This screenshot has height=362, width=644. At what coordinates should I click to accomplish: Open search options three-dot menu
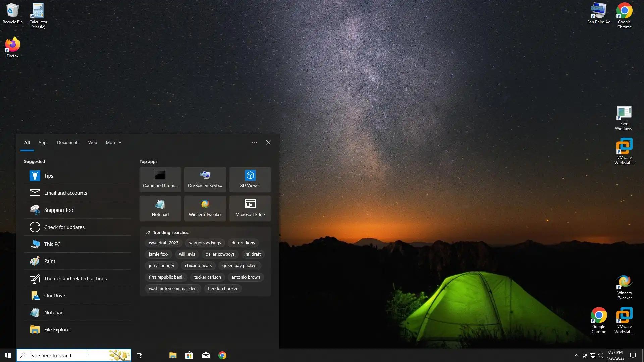[x=254, y=142]
